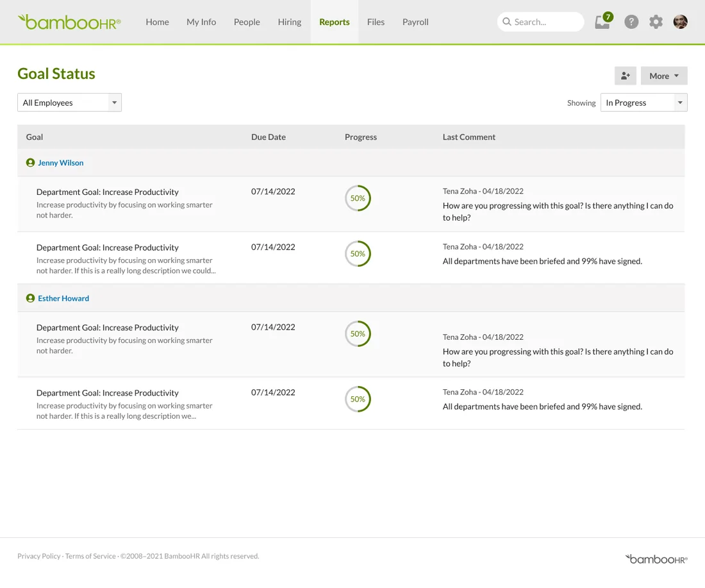Click Jenny Wilson's first goal 50% progress circle
The width and height of the screenshot is (705, 588).
tap(358, 198)
